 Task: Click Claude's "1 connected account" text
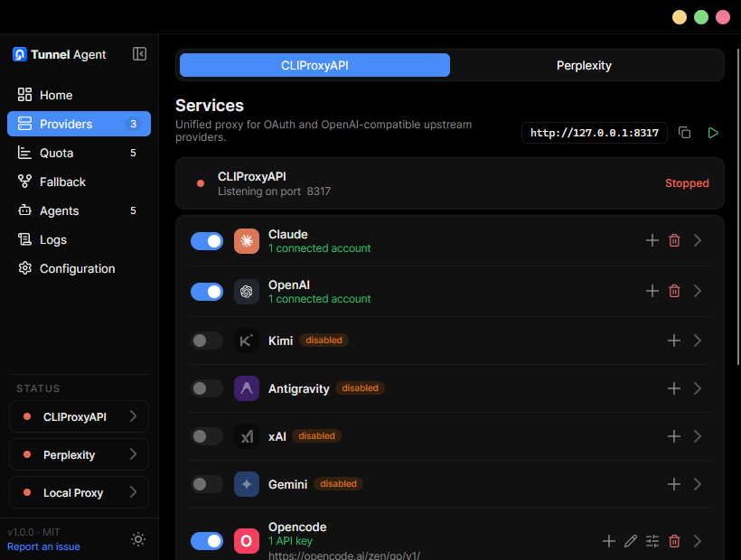320,248
